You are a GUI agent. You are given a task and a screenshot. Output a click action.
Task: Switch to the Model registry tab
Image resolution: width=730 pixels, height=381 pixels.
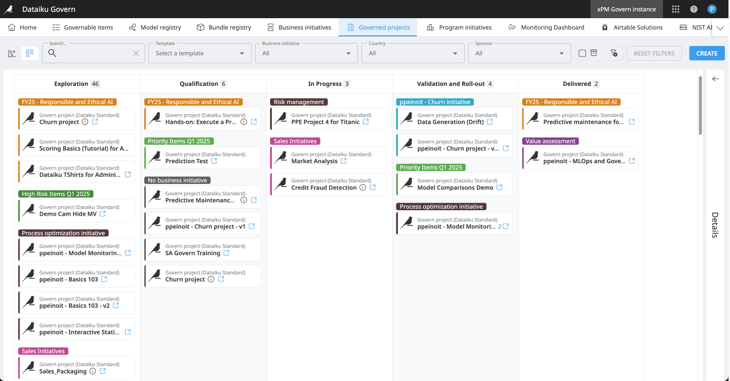point(155,27)
